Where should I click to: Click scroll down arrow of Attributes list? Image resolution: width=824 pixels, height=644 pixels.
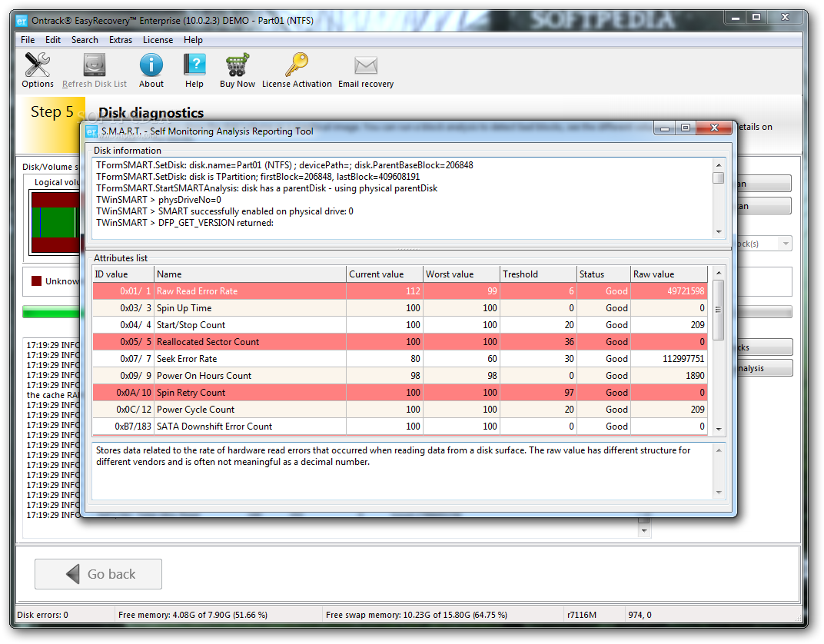tap(719, 429)
